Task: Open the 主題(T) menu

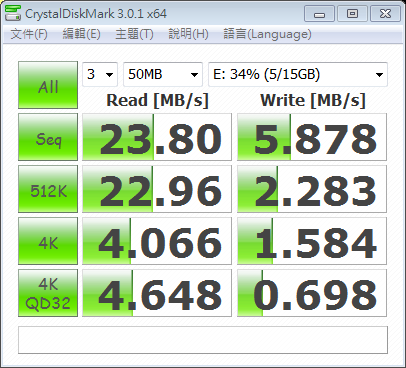Action: click(x=134, y=34)
